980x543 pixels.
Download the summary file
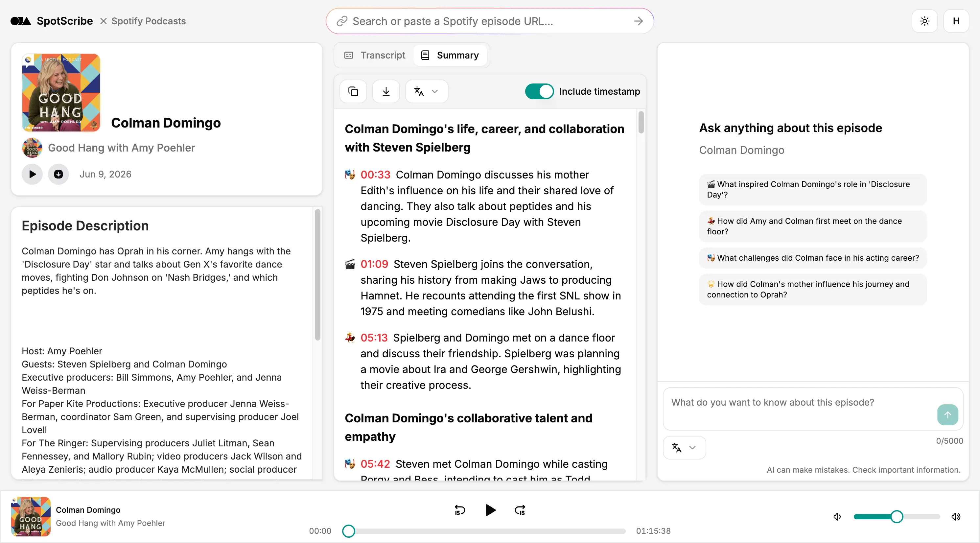coord(386,91)
